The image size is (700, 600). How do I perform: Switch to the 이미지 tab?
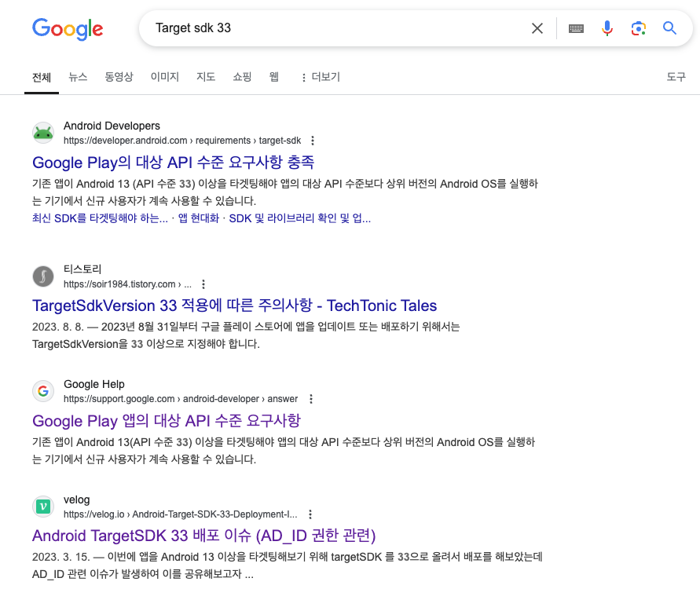165,77
